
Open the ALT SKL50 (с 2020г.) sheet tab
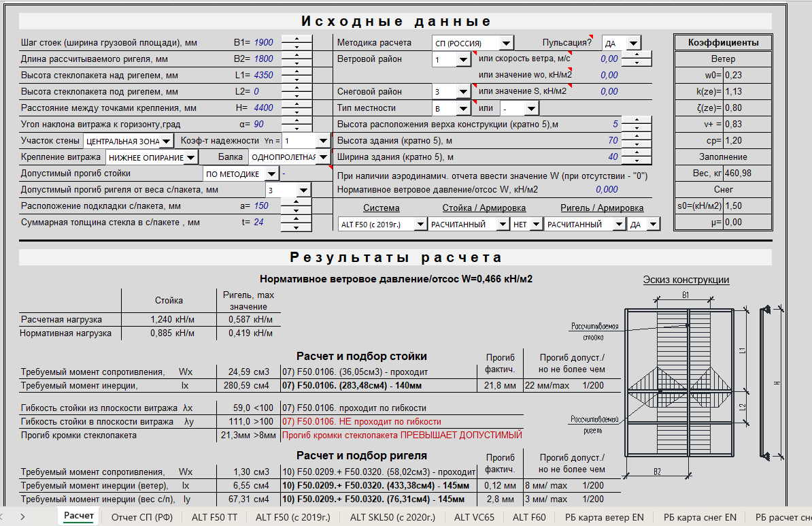tap(392, 516)
